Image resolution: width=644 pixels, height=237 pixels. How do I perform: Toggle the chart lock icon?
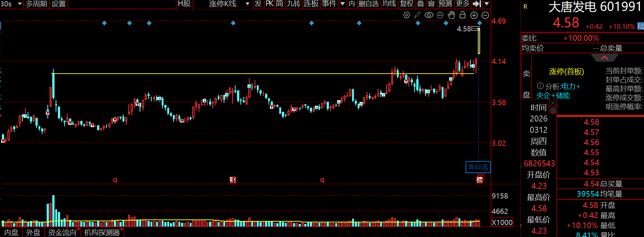coord(463,15)
